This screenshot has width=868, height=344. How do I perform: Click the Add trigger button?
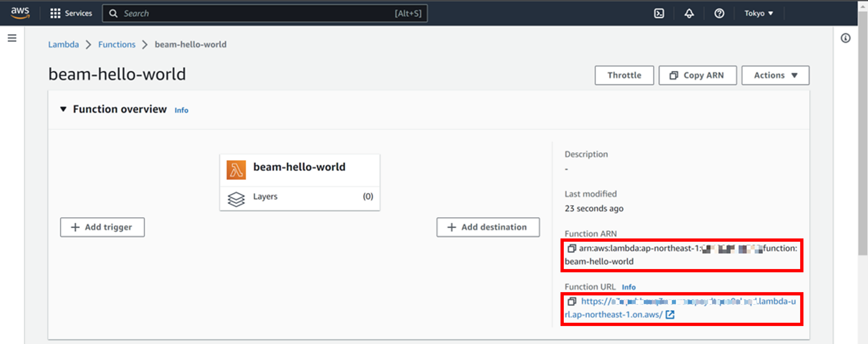[102, 227]
